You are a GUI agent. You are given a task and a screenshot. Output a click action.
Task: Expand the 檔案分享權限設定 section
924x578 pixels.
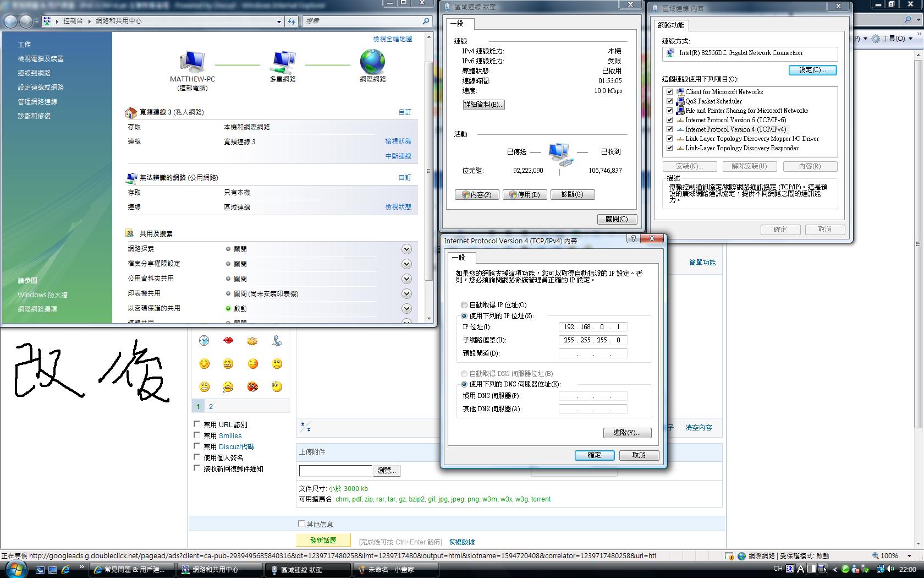406,264
